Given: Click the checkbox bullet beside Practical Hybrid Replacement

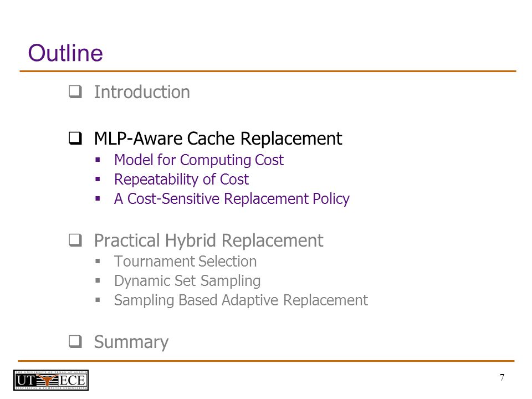Looking at the screenshot, I should pos(75,240).
